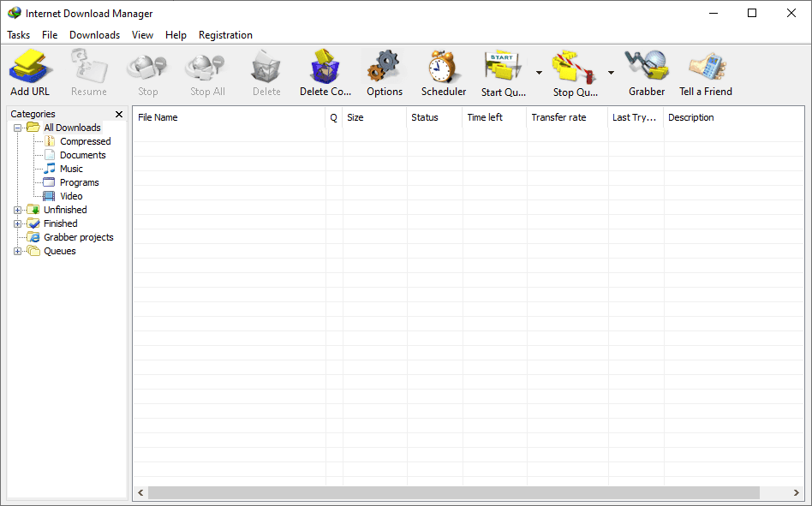This screenshot has width=812, height=506.
Task: Click the Finished folder checkmark icon
Action: coord(33,223)
